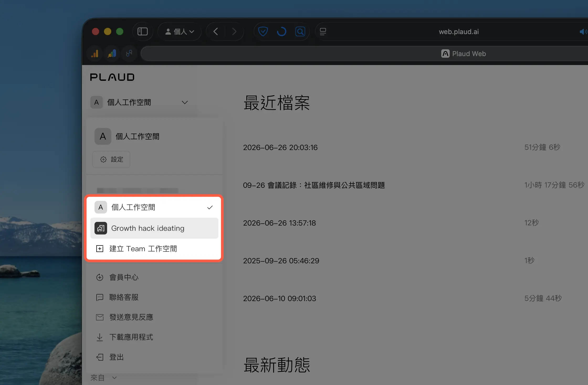588x385 pixels.
Task: Click the 12秒 duration value
Action: coord(532,223)
